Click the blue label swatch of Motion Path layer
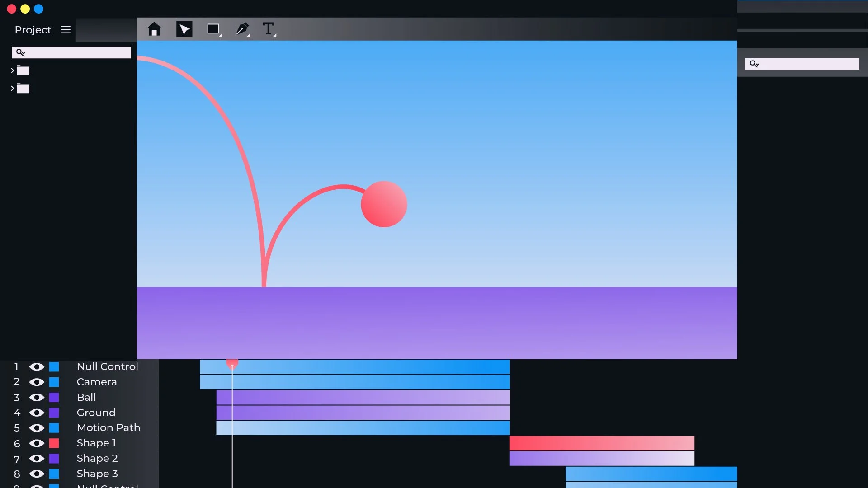The height and width of the screenshot is (488, 868). click(x=54, y=428)
